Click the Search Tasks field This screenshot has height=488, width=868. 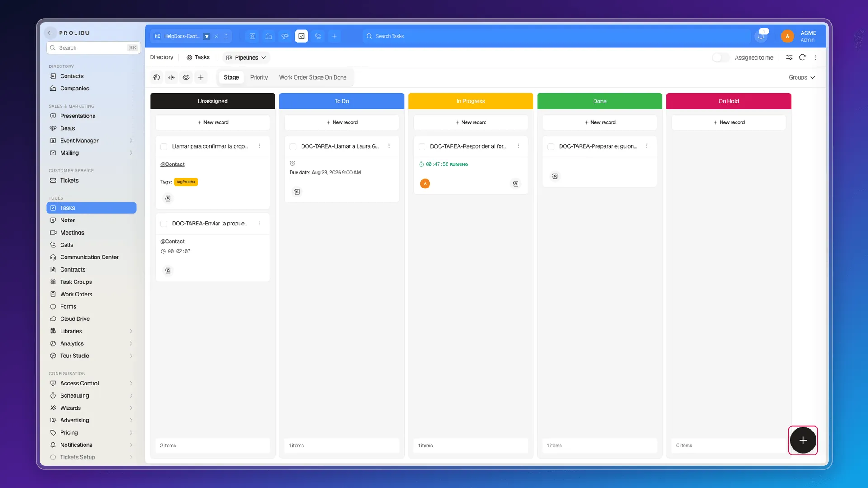click(x=556, y=36)
